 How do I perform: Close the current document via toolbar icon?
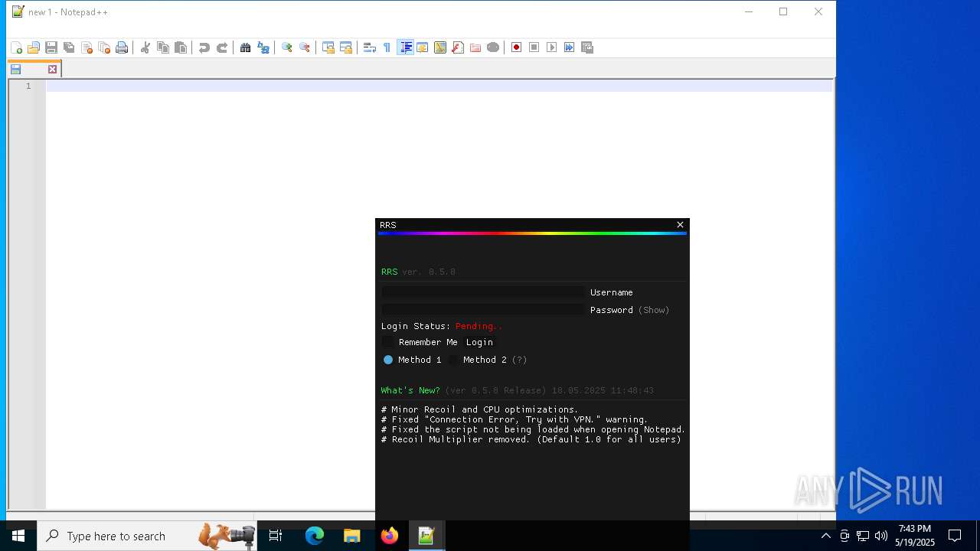point(87,47)
